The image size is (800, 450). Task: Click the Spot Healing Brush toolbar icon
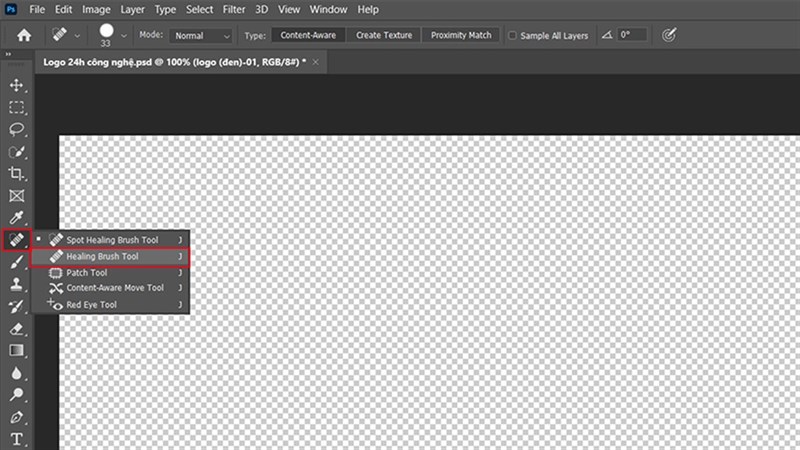tap(16, 240)
